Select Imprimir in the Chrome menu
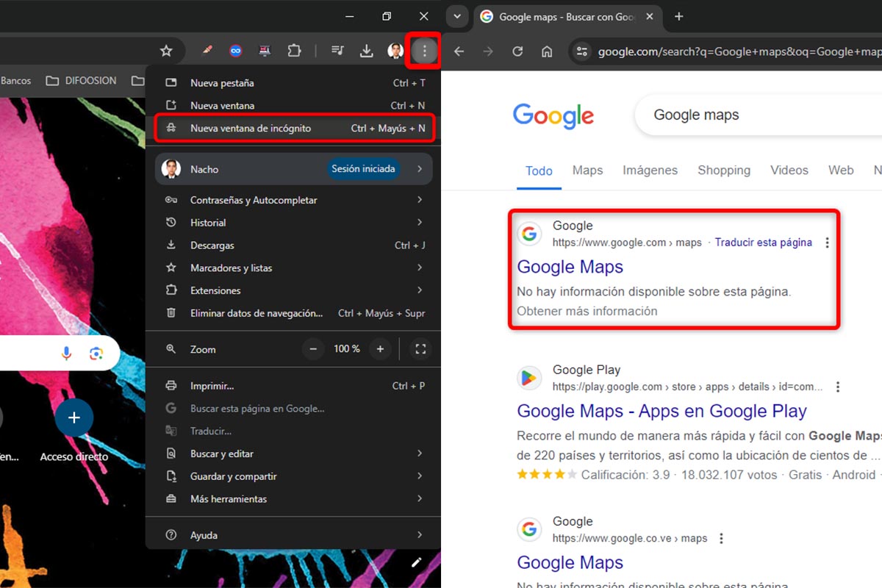 293,385
